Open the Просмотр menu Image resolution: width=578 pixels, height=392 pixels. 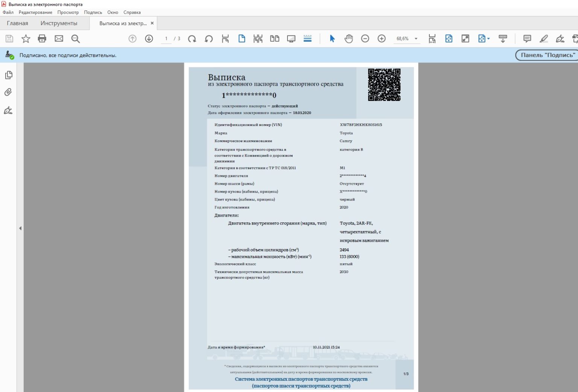coord(68,12)
